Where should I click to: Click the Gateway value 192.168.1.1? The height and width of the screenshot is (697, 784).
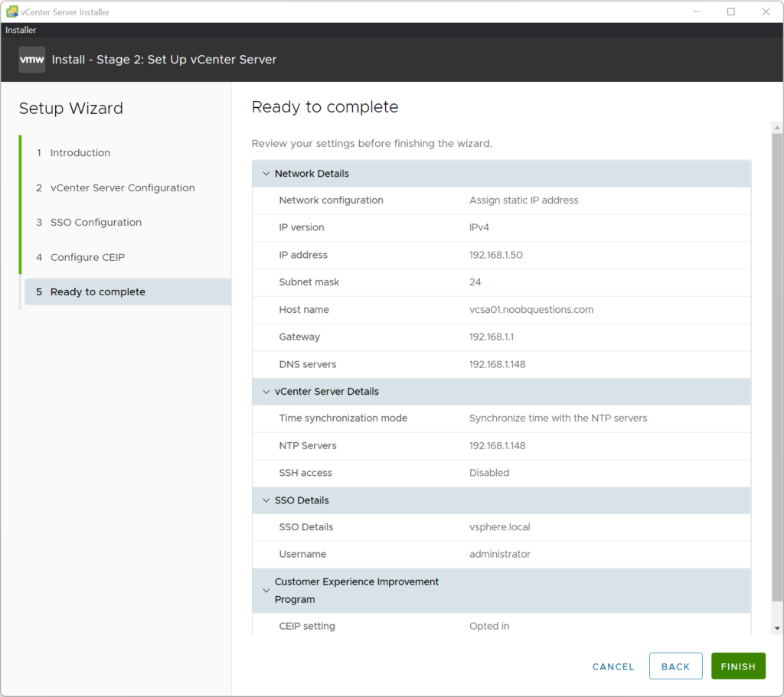coord(491,337)
